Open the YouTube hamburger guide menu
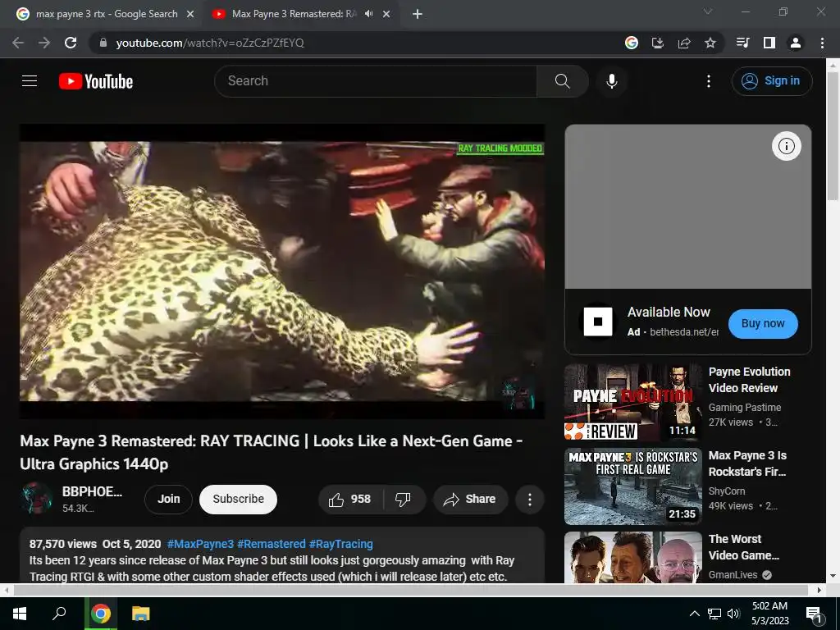Screen dimensions: 840x630 [x=30, y=81]
